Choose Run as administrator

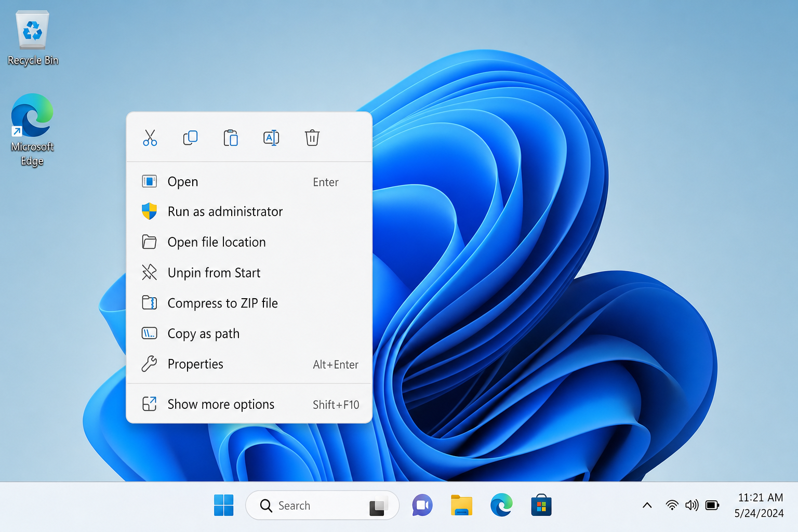coord(249,211)
